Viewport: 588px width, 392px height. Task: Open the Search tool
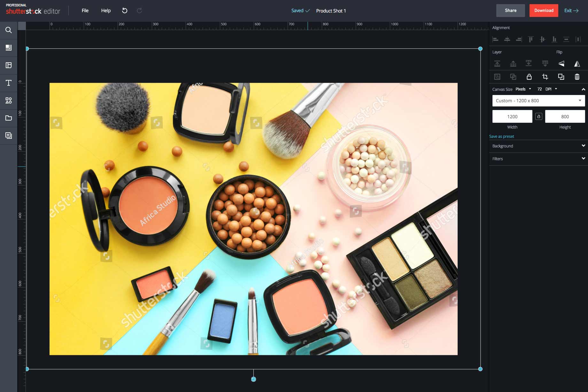point(9,30)
